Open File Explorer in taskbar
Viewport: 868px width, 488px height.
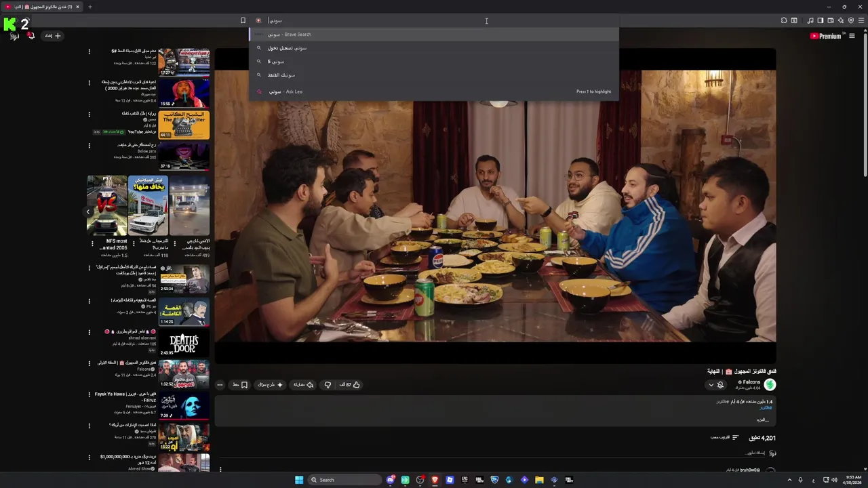[x=539, y=480]
